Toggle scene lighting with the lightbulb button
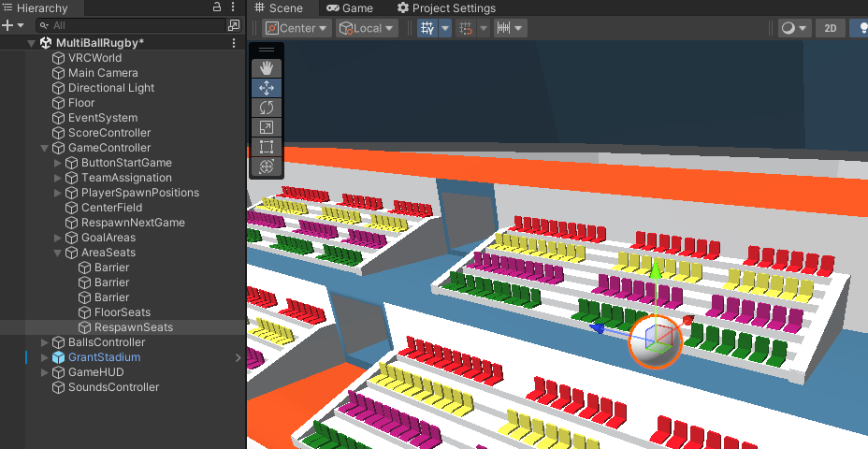The height and width of the screenshot is (449, 868). [x=860, y=28]
